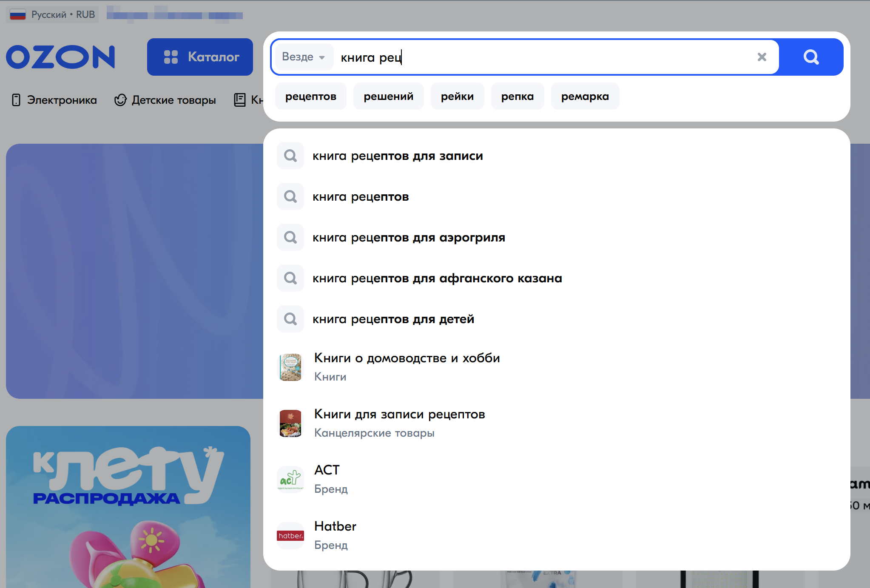Open the АСТ brand suggestion
This screenshot has height=588, width=870.
pyautogui.click(x=557, y=480)
